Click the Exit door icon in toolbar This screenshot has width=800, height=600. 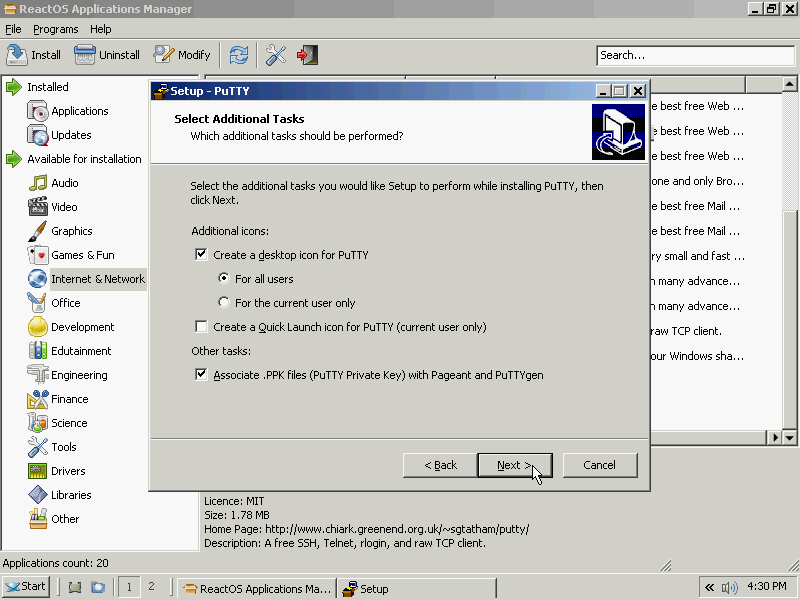click(x=308, y=55)
